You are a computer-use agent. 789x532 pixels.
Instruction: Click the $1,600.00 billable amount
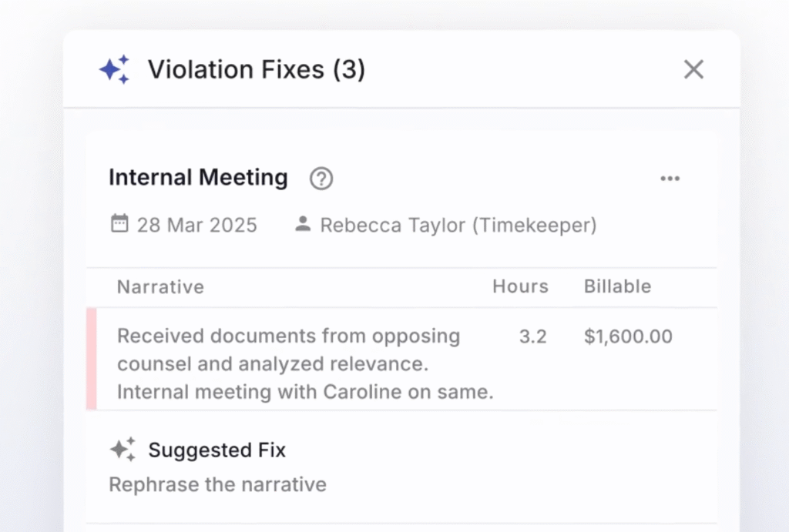point(628,336)
